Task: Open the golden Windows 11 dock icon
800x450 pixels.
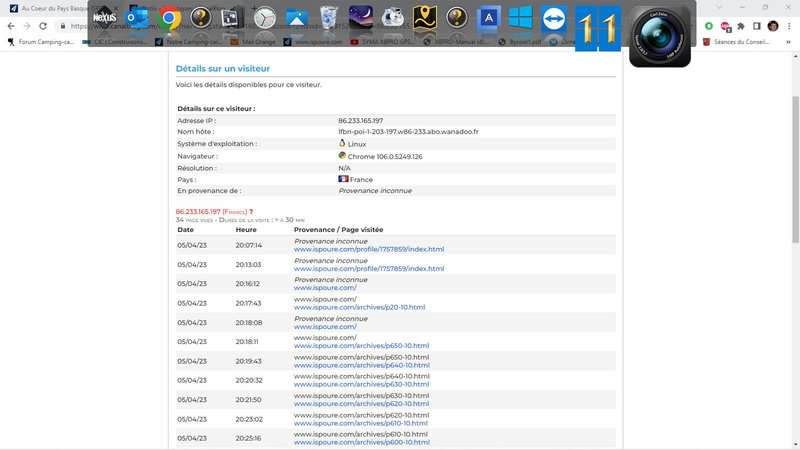Action: pos(598,28)
